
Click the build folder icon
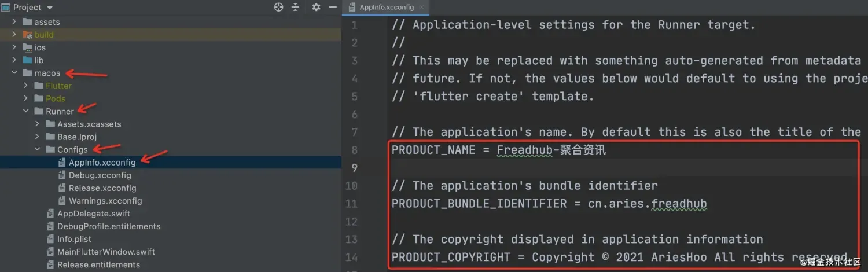(x=27, y=35)
